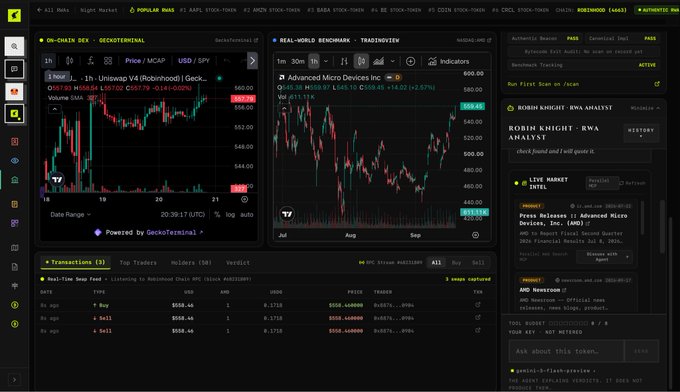Click TradingView logo on benchmark chart
Screen dimensions: 680x392
tap(287, 214)
